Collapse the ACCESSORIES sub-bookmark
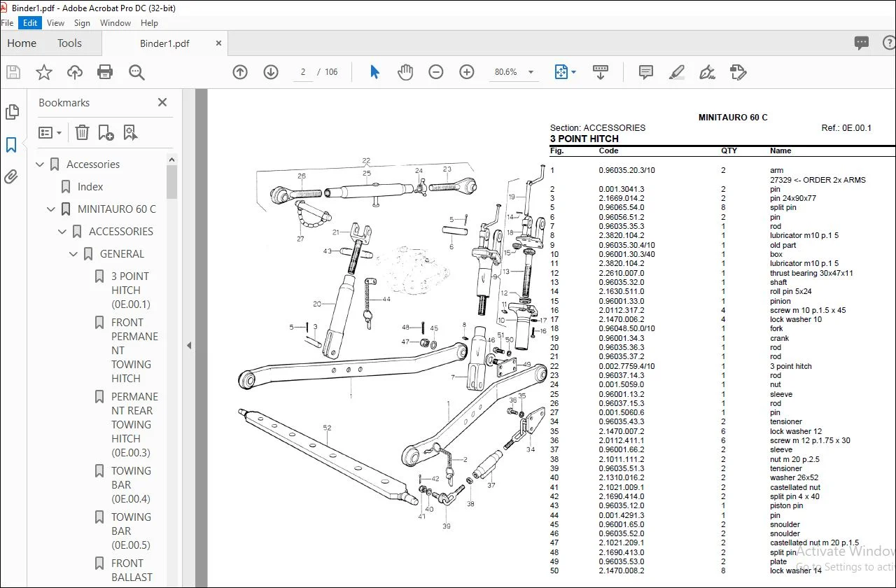This screenshot has height=588, width=896. (x=62, y=232)
